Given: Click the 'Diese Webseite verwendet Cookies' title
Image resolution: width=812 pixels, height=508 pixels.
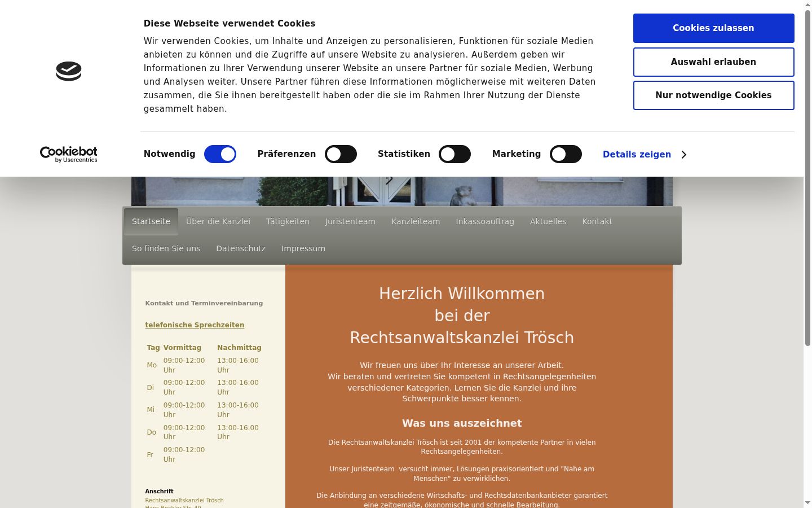Looking at the screenshot, I should point(230,24).
